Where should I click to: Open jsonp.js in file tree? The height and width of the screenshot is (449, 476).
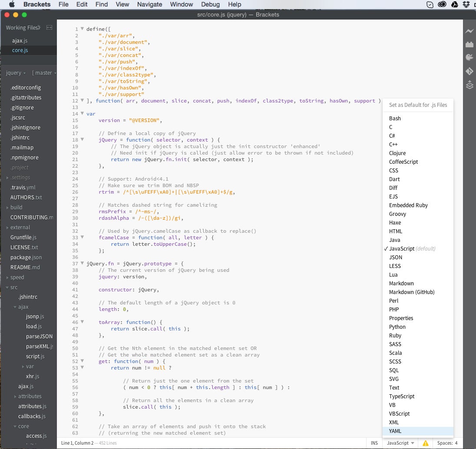click(x=35, y=316)
